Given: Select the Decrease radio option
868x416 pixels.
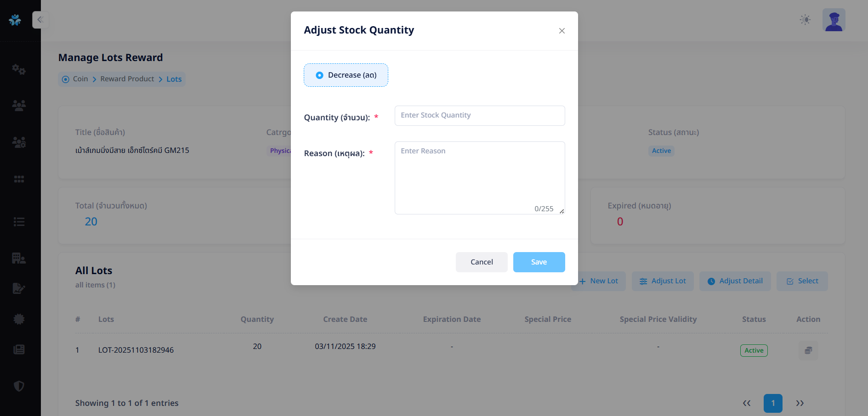Looking at the screenshot, I should click(320, 75).
